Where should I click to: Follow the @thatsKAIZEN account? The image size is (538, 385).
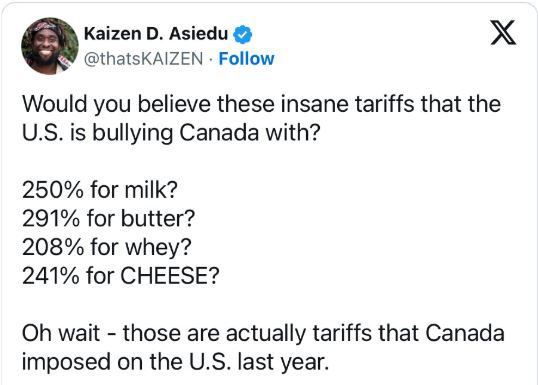pyautogui.click(x=246, y=59)
